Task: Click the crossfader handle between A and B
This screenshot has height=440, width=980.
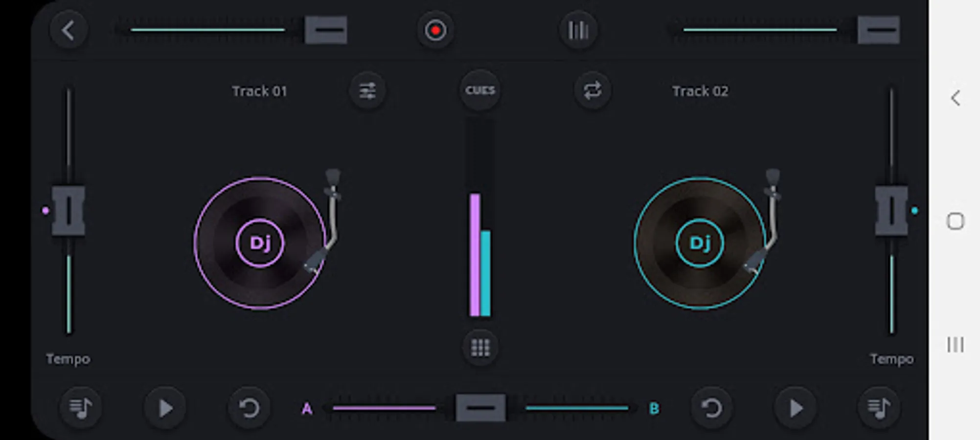Action: (481, 408)
